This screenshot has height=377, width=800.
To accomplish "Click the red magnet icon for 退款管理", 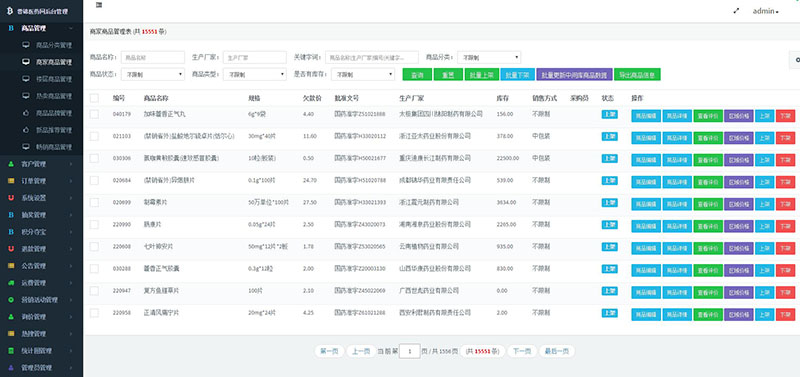I will [x=11, y=248].
